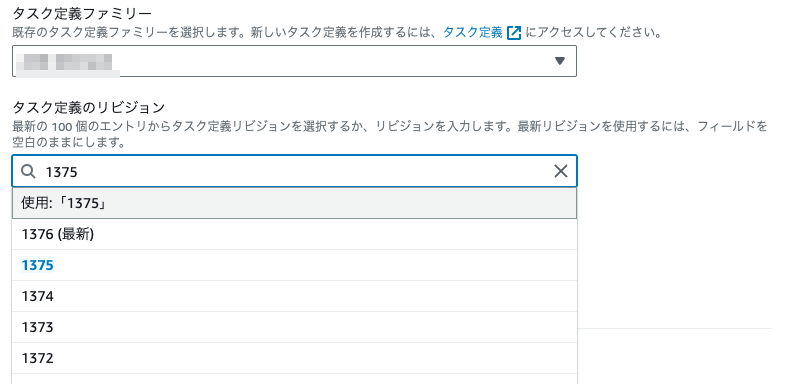Screen dimensions: 789x384
Task: Click the タスク定義ファミリー heading label
Action: pyautogui.click(x=82, y=14)
